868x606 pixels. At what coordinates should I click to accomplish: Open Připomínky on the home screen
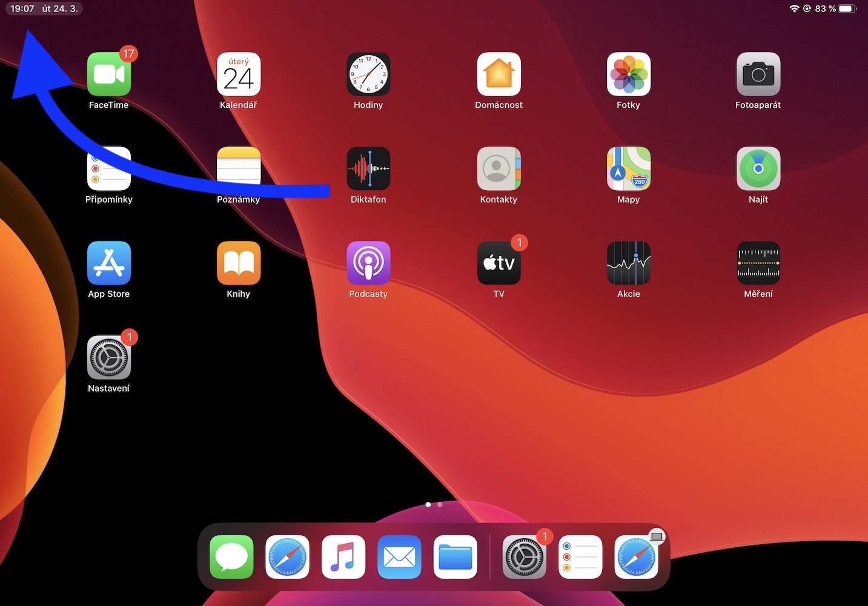coord(109,169)
